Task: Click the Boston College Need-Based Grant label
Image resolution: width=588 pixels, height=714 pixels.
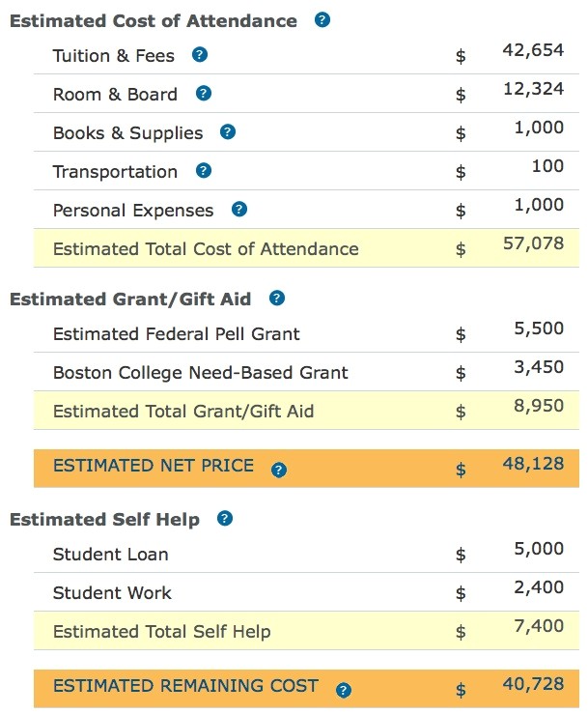Action: [200, 373]
